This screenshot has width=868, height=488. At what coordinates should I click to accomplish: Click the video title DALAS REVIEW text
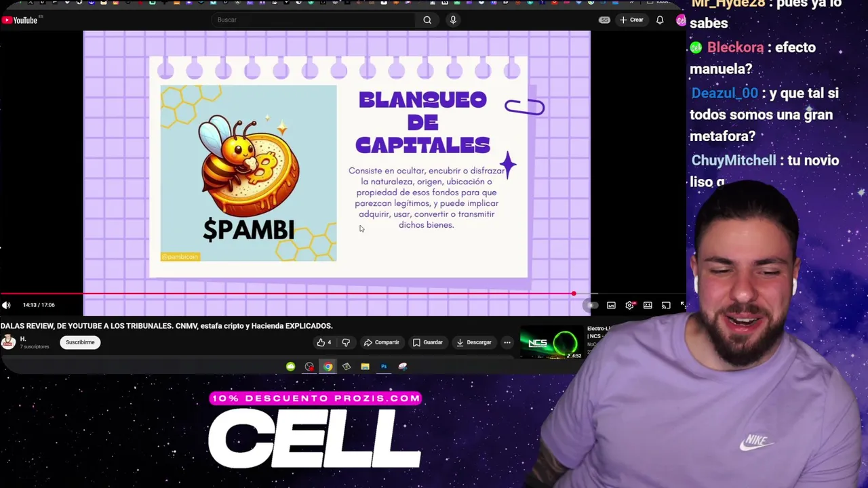point(166,326)
